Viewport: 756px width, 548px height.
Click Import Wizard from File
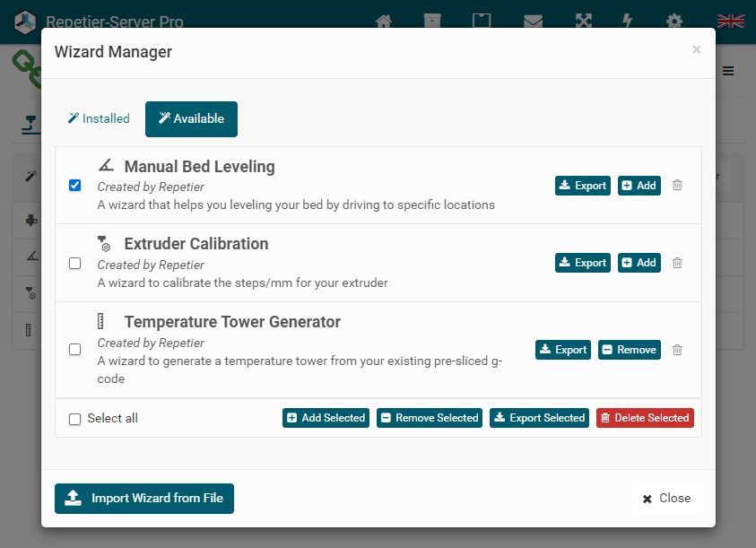(x=144, y=499)
